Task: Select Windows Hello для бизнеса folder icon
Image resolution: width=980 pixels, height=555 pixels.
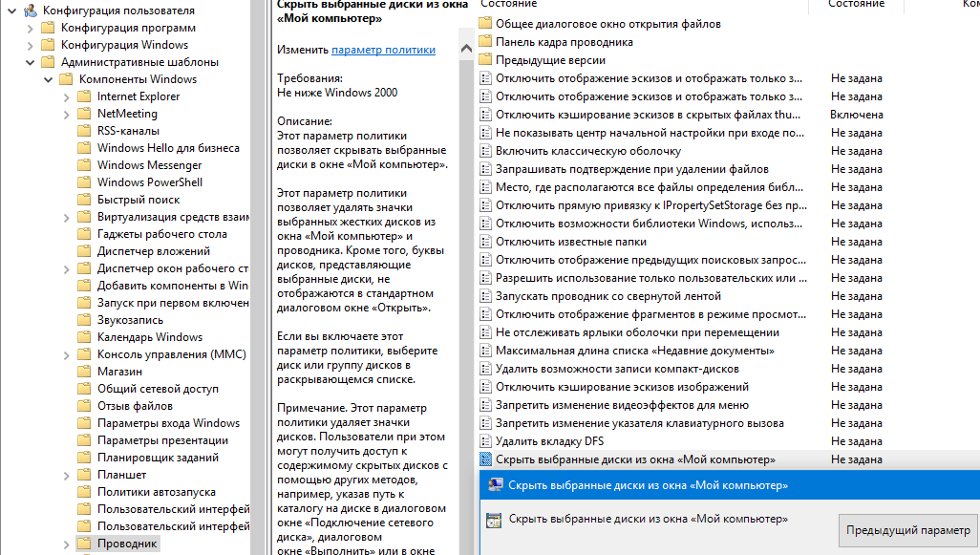Action: (84, 148)
